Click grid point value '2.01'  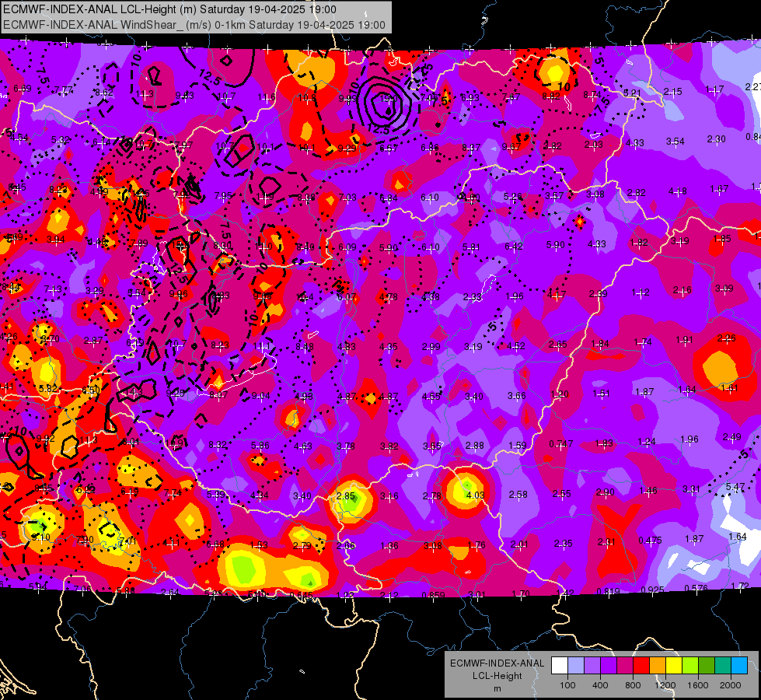coord(519,544)
